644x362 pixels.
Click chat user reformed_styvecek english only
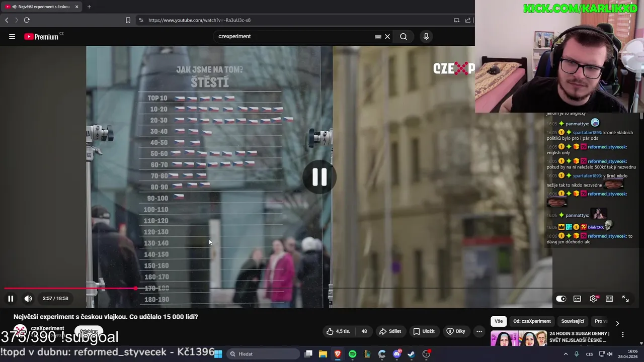607,147
